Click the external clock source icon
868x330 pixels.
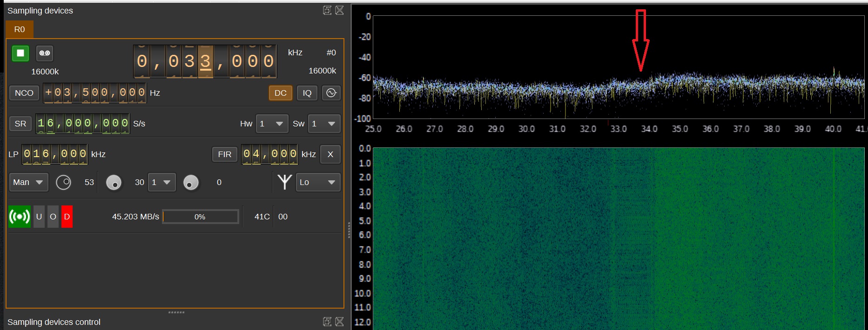[331, 93]
